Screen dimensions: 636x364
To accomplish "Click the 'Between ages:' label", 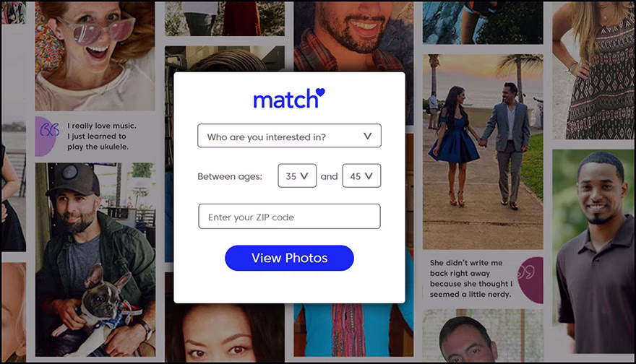I will click(230, 177).
